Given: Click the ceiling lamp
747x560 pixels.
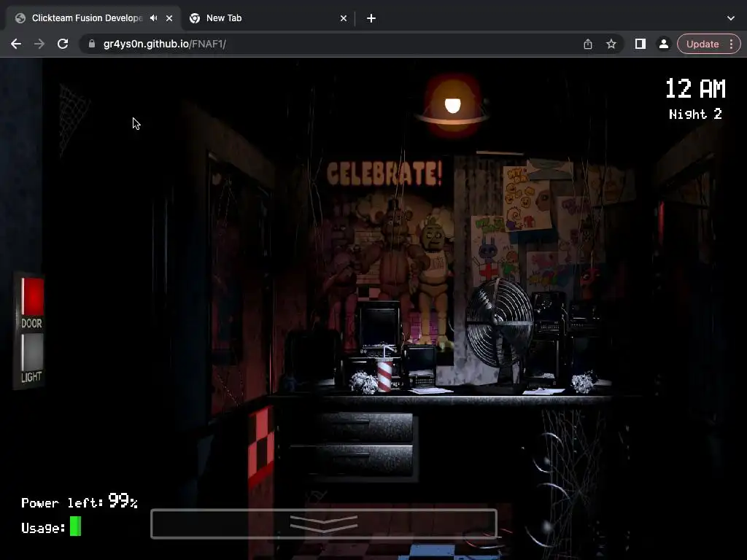Looking at the screenshot, I should [x=452, y=106].
